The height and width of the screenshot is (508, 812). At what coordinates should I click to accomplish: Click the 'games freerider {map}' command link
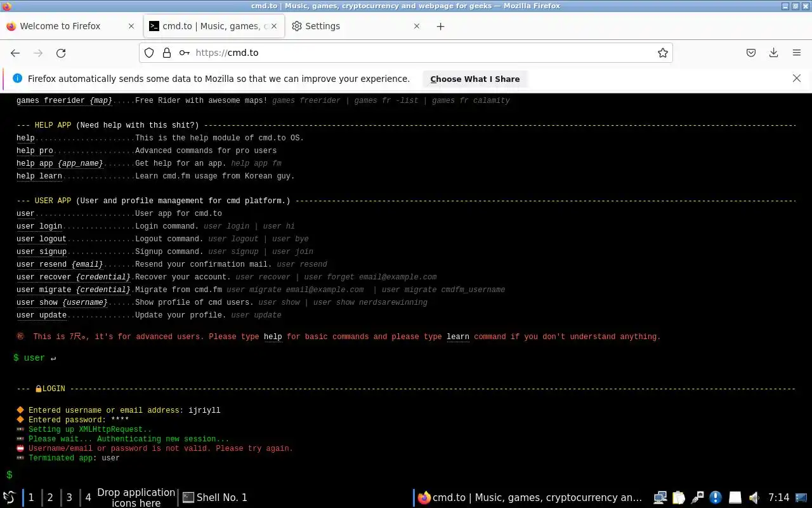pos(64,100)
